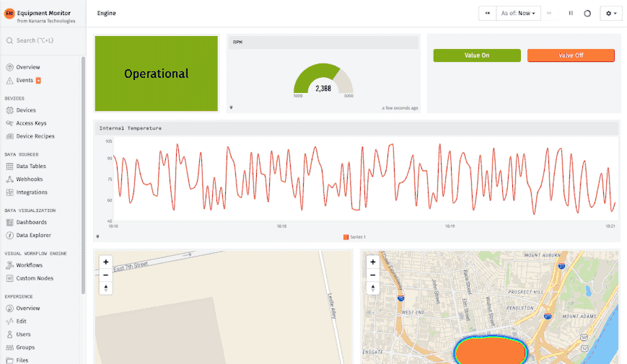Go to Webhooks in the sidebar
Image resolution: width=627 pixels, height=364 pixels.
click(x=29, y=179)
